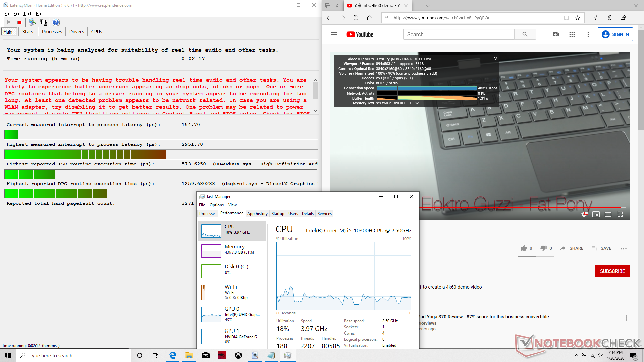This screenshot has width=644, height=362.
Task: Open the LatencyMon help icon
Action: tap(56, 22)
